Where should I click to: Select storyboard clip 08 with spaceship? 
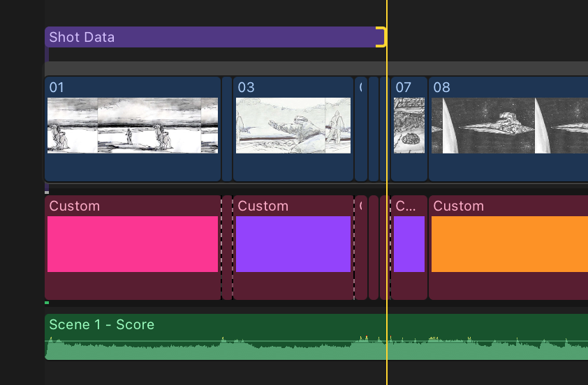click(x=508, y=129)
